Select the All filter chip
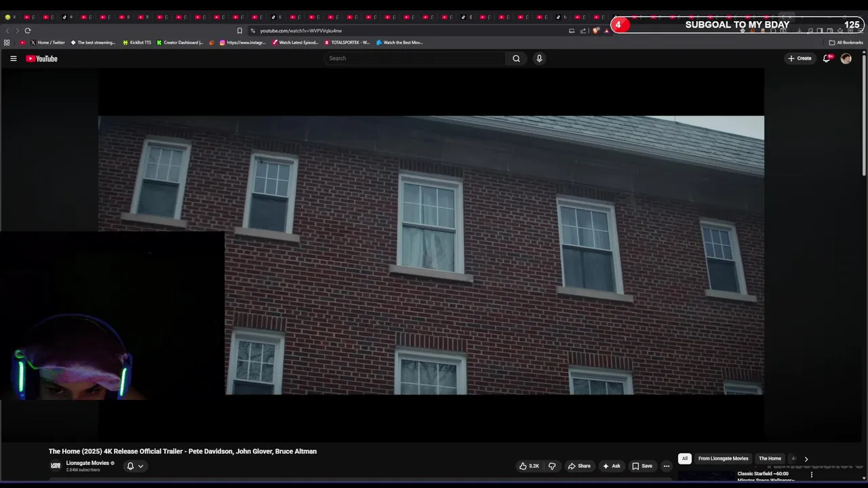This screenshot has height=488, width=868. coord(685,458)
